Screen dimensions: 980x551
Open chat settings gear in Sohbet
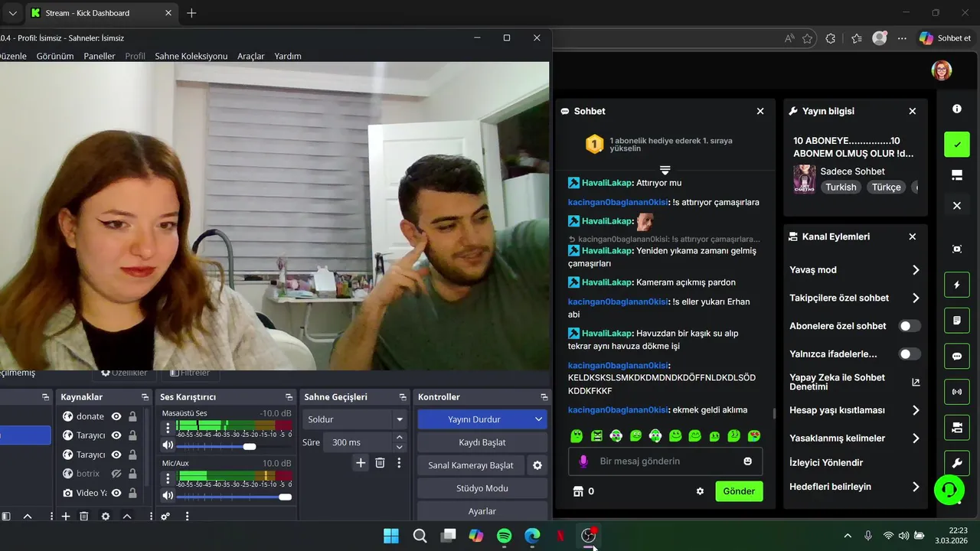coord(700,491)
